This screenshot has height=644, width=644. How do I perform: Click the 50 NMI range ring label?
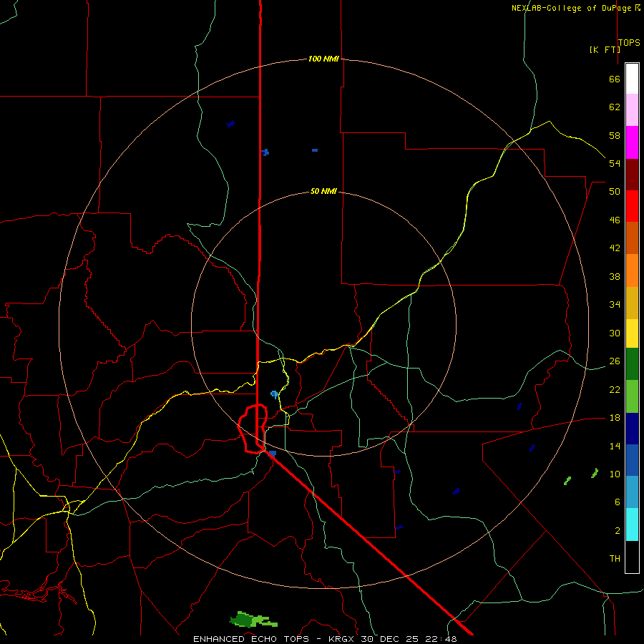(323, 191)
